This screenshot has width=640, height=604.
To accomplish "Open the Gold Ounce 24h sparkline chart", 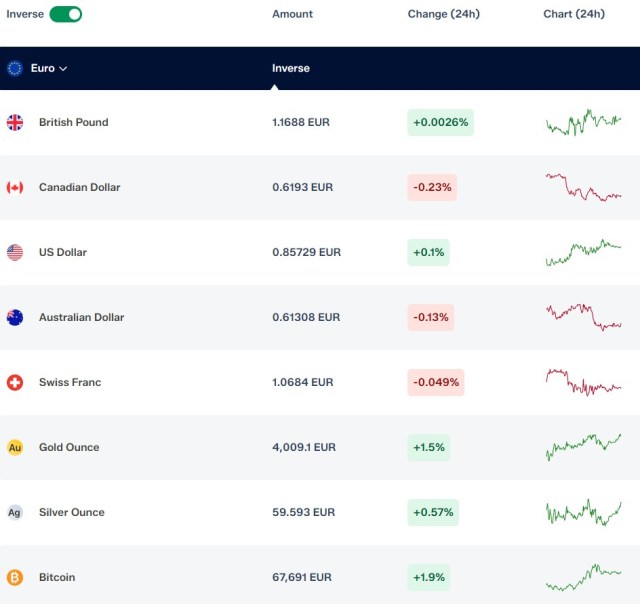I will point(583,447).
